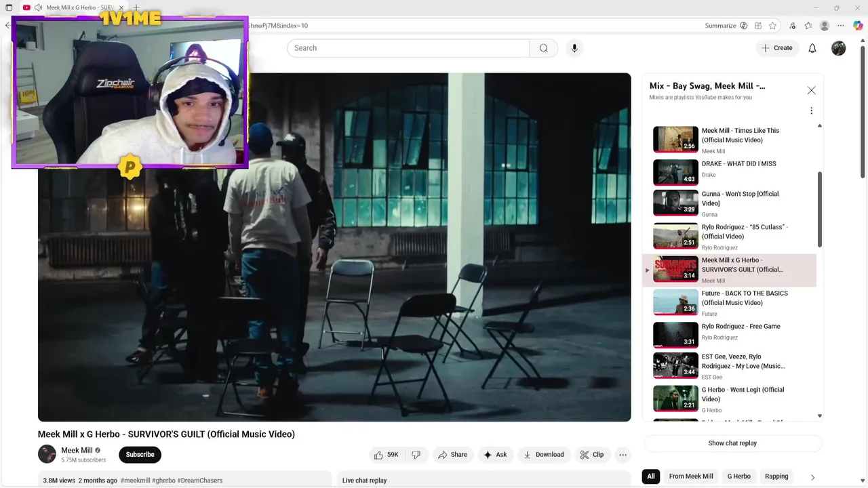Click the search magnifier button
The width and height of the screenshot is (868, 488).
tap(544, 48)
